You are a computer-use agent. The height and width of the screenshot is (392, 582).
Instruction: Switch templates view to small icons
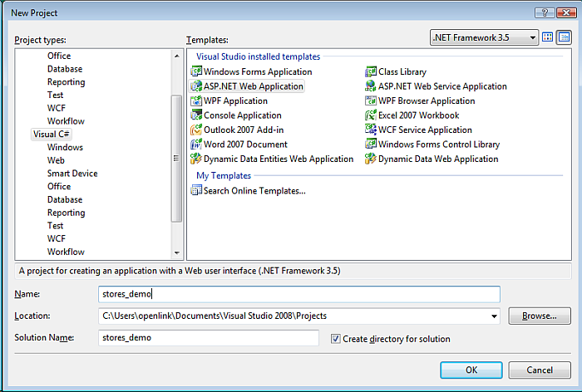click(x=563, y=37)
